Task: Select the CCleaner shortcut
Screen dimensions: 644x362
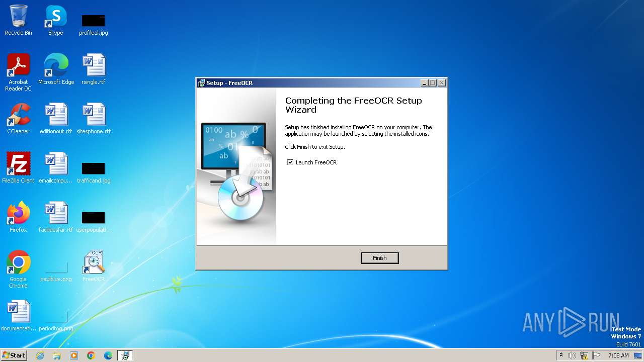Action: pos(18,119)
